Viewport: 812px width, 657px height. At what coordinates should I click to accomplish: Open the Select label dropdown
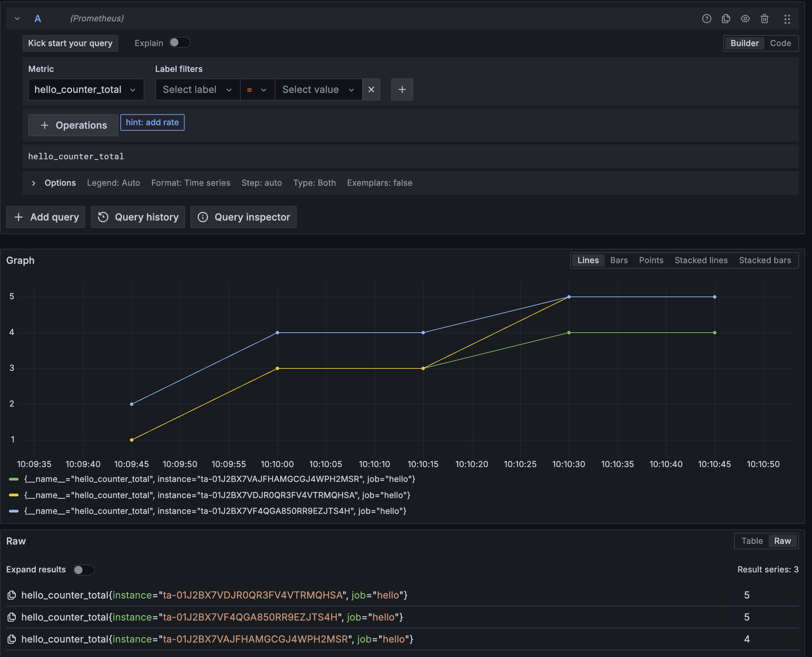tap(197, 90)
